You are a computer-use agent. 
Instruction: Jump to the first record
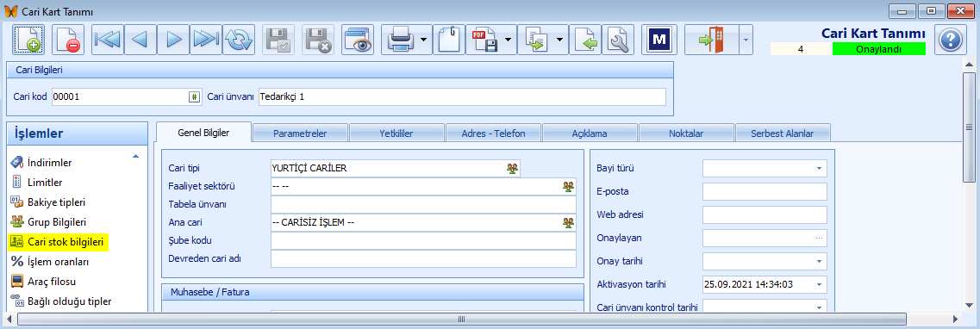pyautogui.click(x=108, y=40)
